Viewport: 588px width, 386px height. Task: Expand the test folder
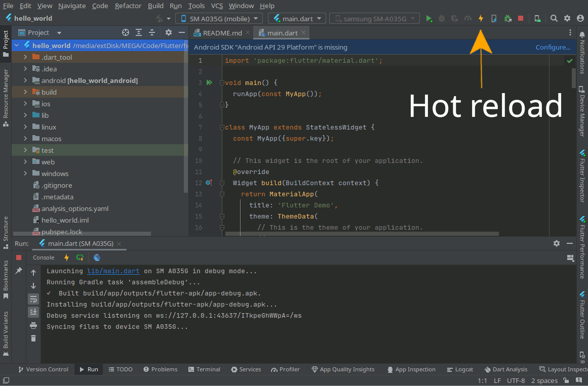[25, 150]
